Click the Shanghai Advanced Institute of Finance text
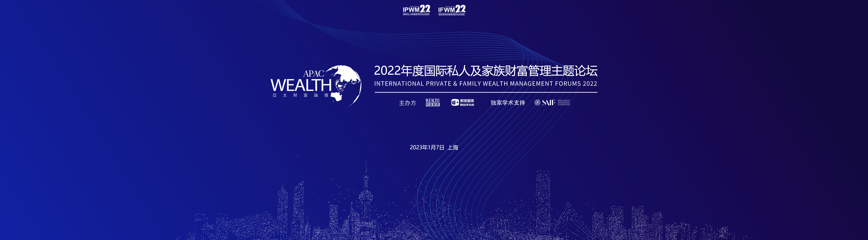The height and width of the screenshot is (240, 868). (564, 103)
